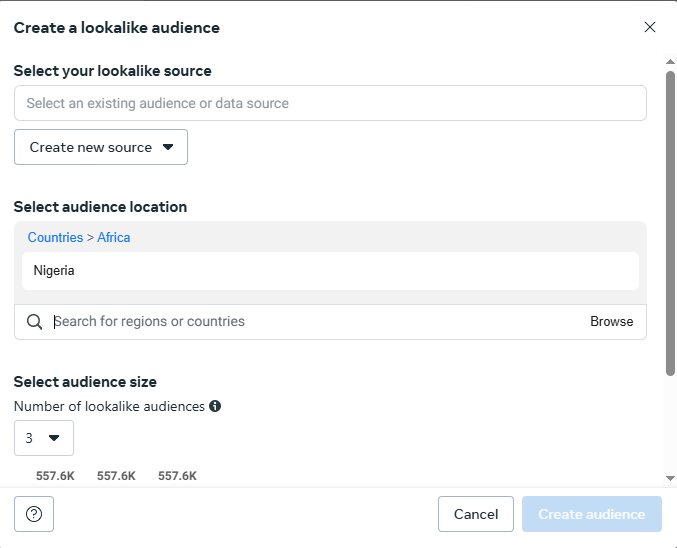
Task: Click the Cancel button
Action: point(476,514)
